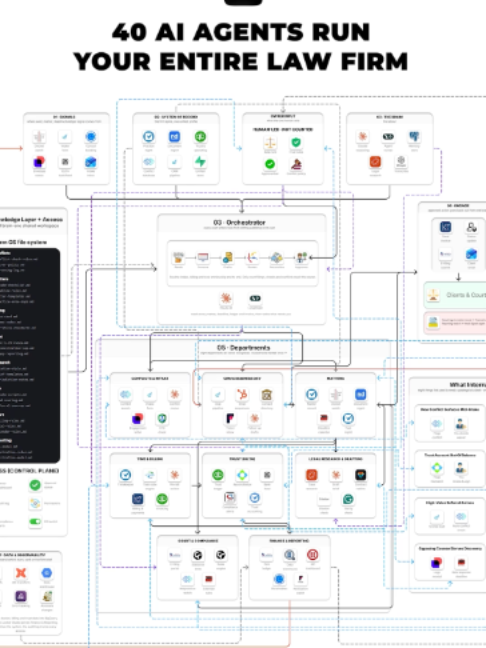The width and height of the screenshot is (486, 648).
Task: Click the black icon with orange heart in Legal Research
Action: pos(360,475)
